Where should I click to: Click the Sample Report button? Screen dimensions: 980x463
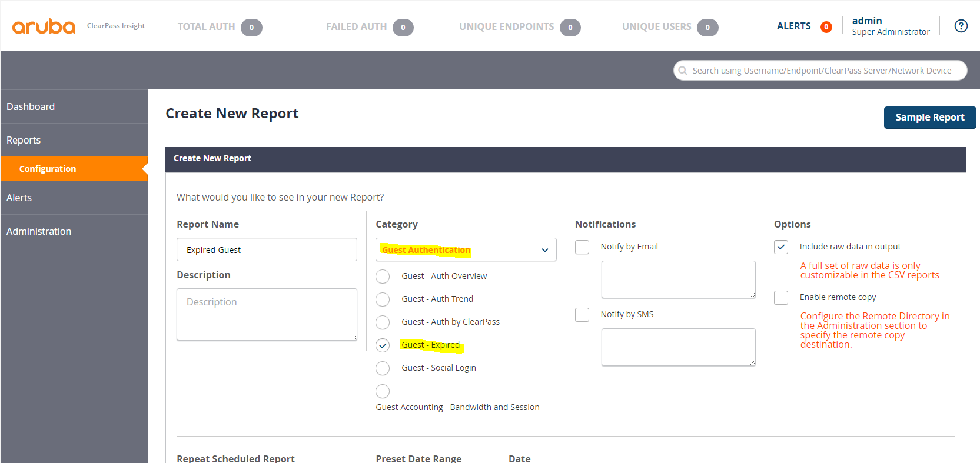coord(930,118)
